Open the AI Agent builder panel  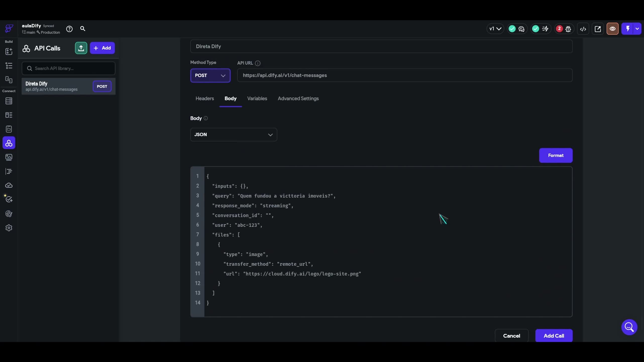[9, 199]
